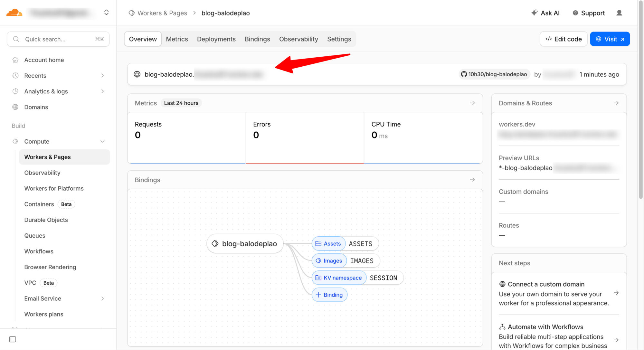Expand the Email Service submenu
This screenshot has width=644, height=350.
(102, 298)
